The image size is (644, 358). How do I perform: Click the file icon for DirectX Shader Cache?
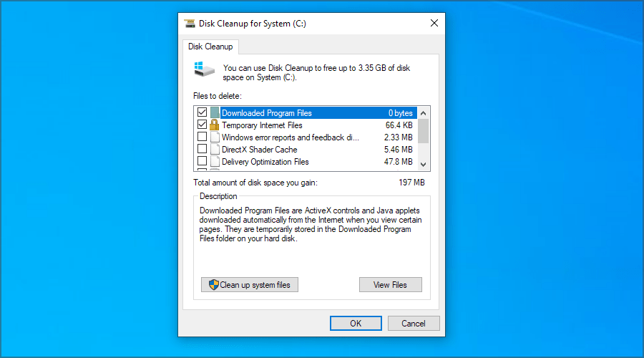pos(215,149)
